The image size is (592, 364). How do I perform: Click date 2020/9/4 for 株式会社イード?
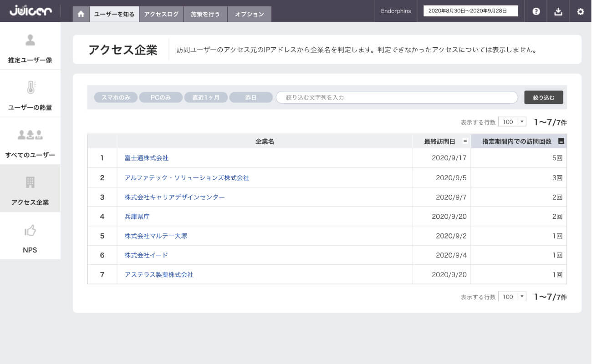click(451, 255)
